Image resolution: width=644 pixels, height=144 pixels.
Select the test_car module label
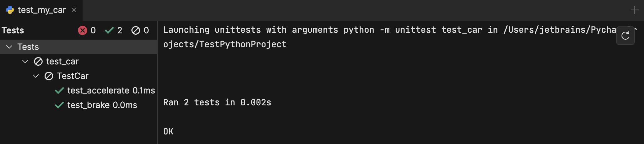[62, 61]
